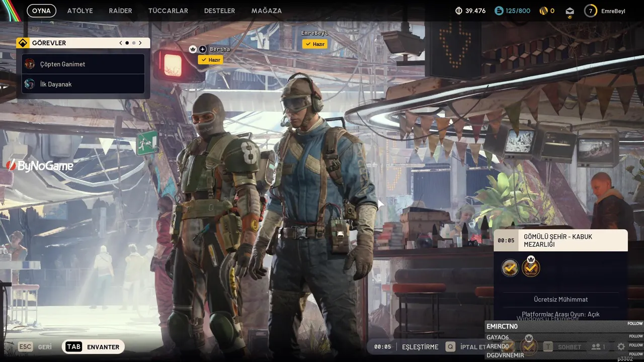The width and height of the screenshot is (644, 362).
Task: Go to next quests page arrow
Action: 140,43
